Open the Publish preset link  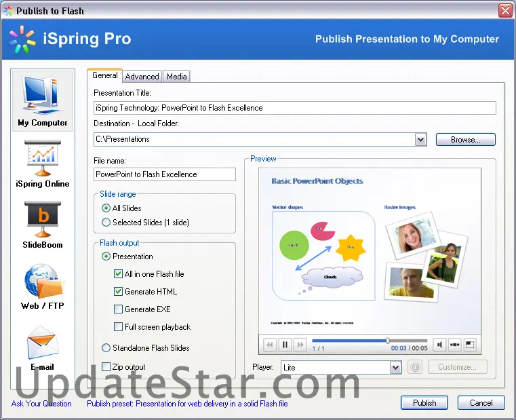point(187,404)
